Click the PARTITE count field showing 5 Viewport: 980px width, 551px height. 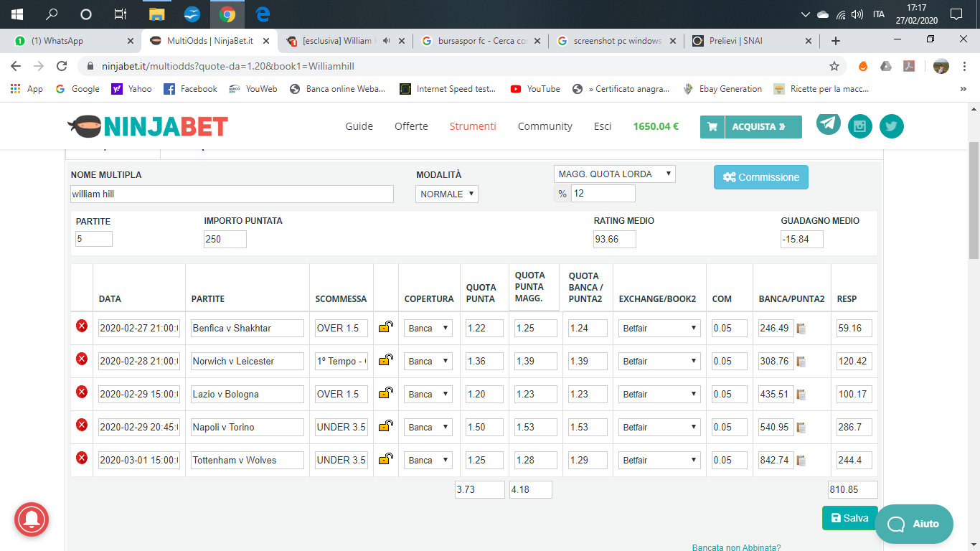pos(94,239)
